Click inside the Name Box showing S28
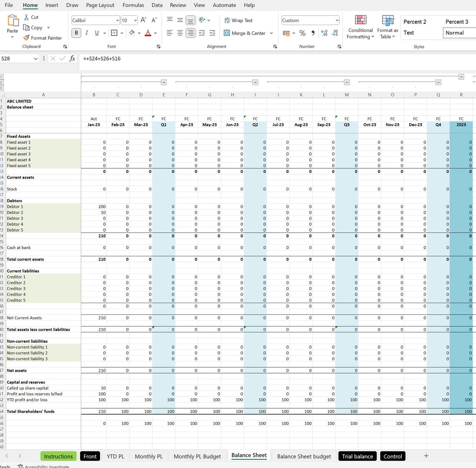 (x=17, y=58)
